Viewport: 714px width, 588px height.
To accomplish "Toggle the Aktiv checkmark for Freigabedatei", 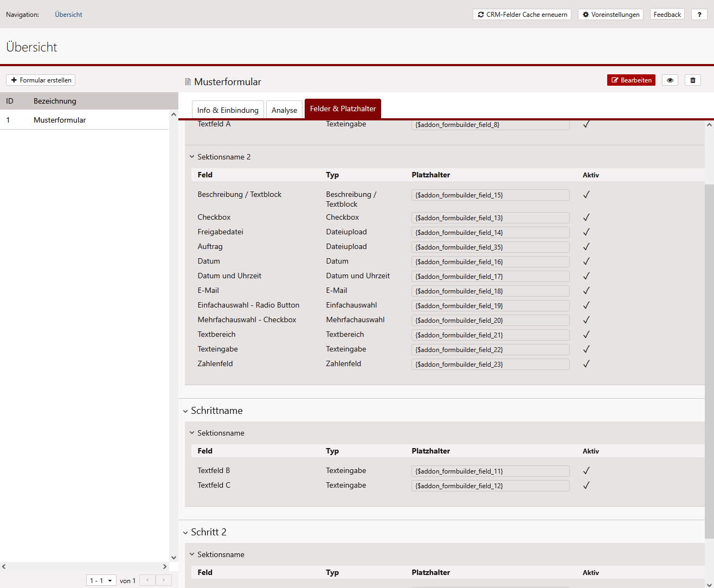I will 586,232.
